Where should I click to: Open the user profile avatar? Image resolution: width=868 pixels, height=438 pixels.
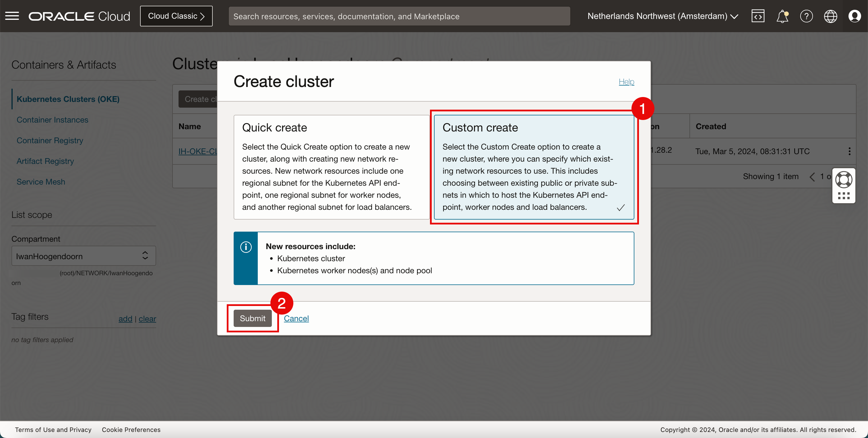[855, 16]
